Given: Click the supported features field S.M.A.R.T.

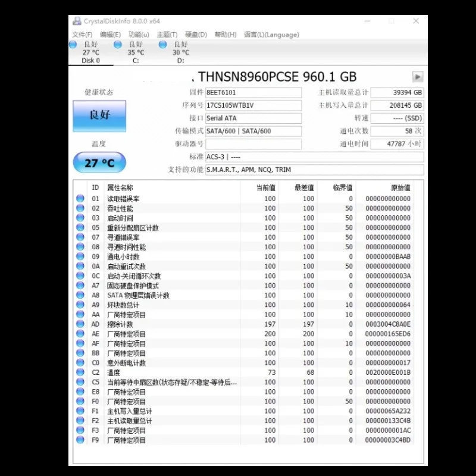Looking at the screenshot, I should pyautogui.click(x=315, y=170).
